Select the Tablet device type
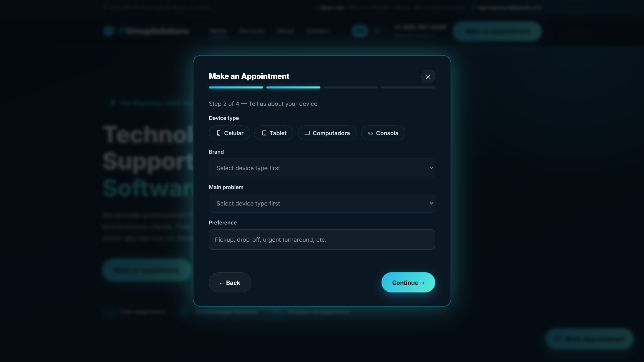 274,133
